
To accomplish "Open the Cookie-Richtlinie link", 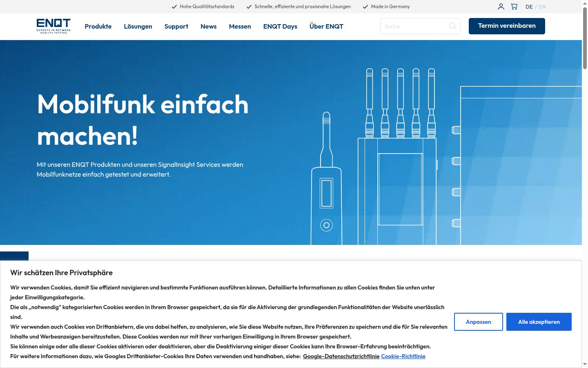I will [x=403, y=356].
